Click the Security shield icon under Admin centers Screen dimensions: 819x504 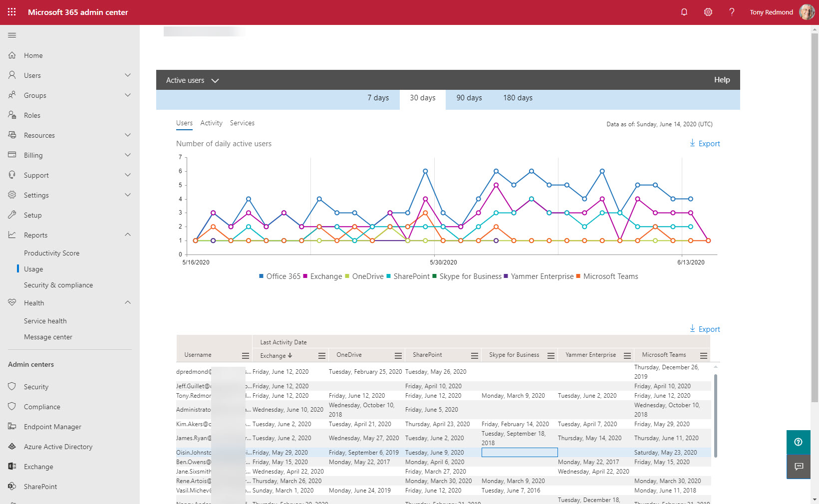12,387
